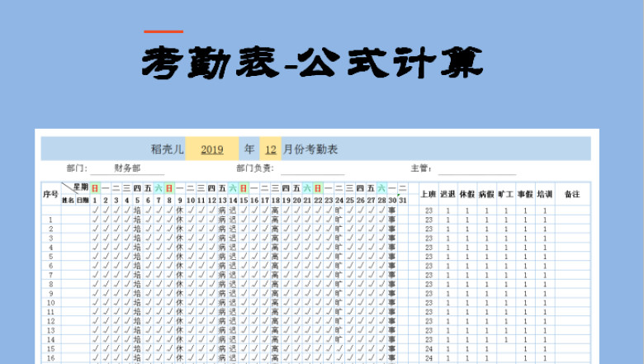
Task: Select 上班 value 23 in row 14
Action: click(x=429, y=339)
